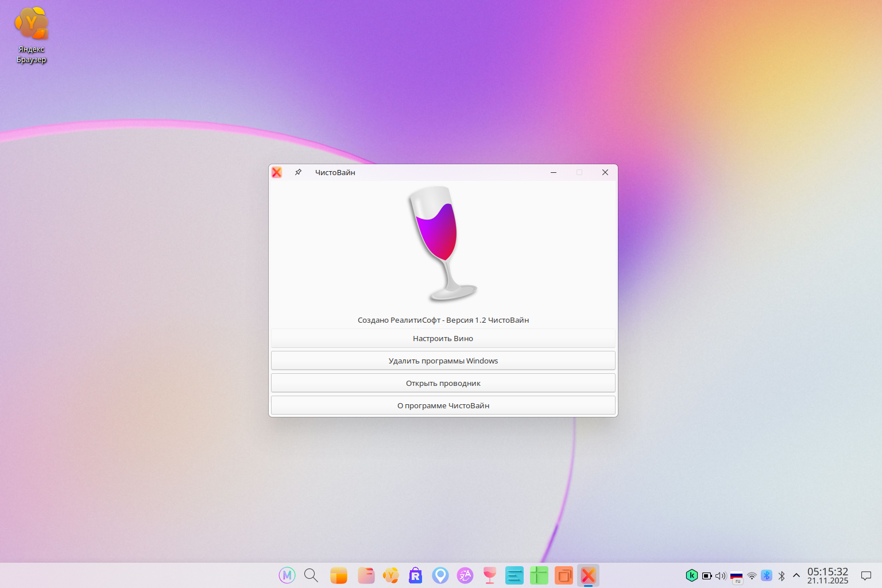Open the wine glass app in taskbar
This screenshot has height=588, width=882.
[490, 575]
